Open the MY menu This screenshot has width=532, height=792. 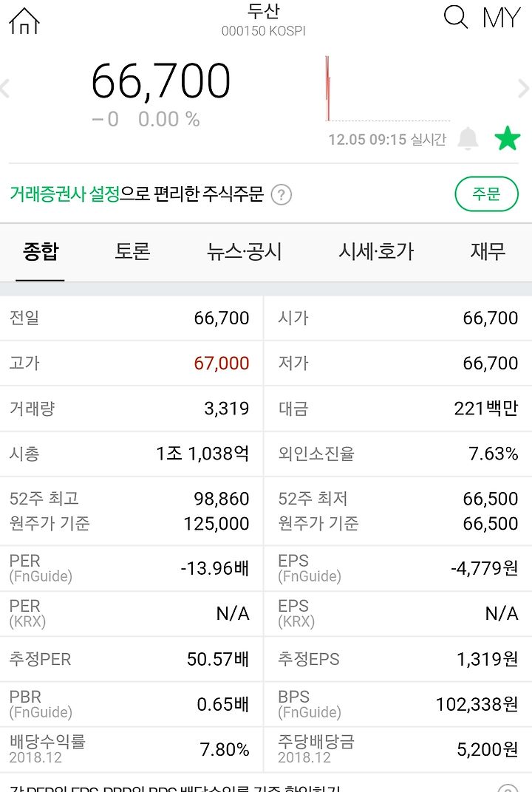(501, 18)
